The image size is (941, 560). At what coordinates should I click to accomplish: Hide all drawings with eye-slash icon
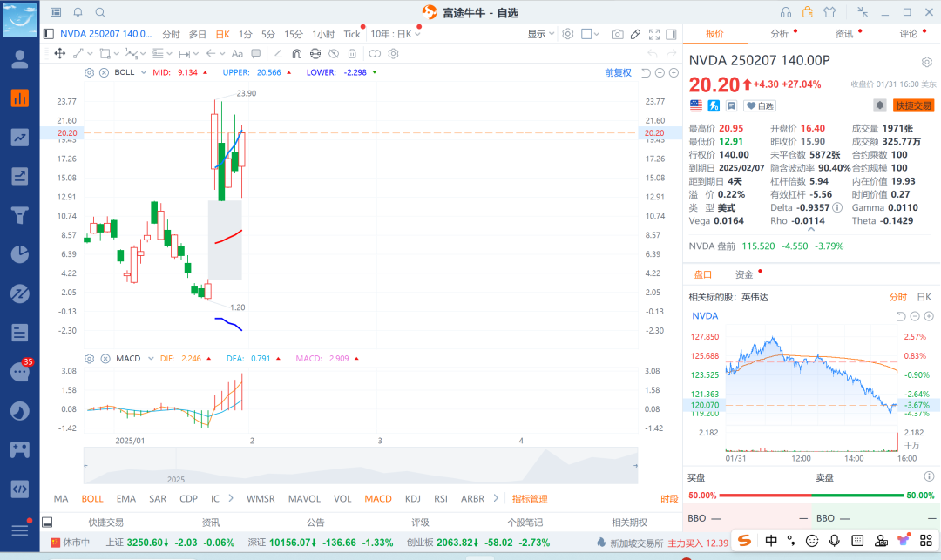point(334,53)
